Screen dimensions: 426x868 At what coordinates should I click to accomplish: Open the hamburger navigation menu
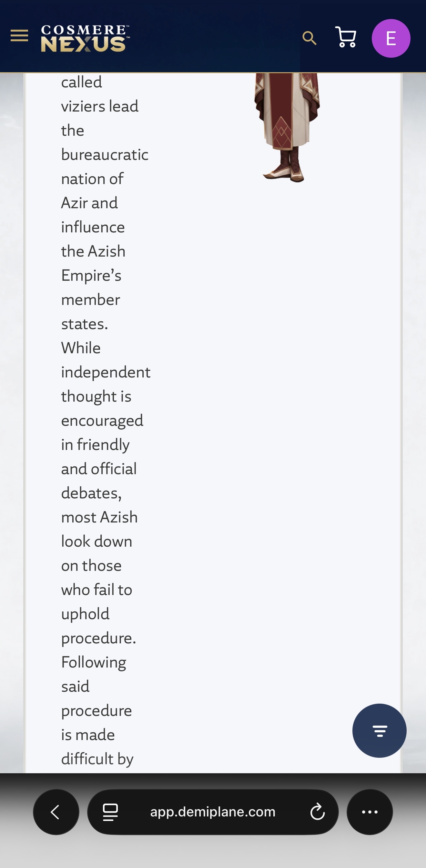[19, 36]
